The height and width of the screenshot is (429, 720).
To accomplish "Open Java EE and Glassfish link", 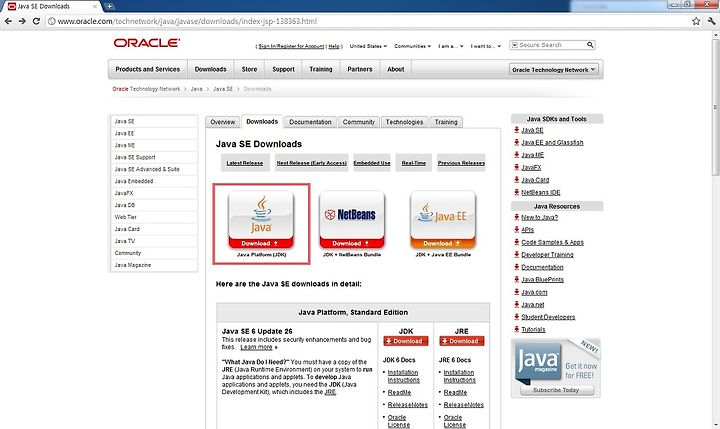I will click(x=552, y=142).
